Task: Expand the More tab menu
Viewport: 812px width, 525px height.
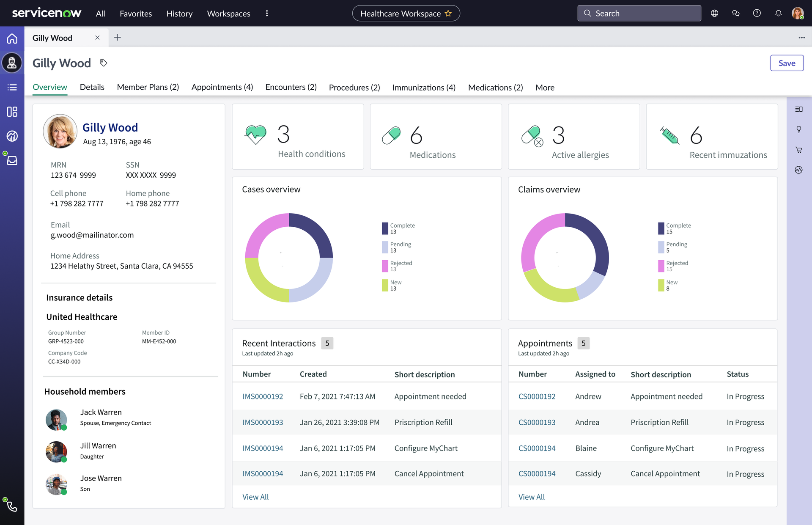Action: coord(545,88)
